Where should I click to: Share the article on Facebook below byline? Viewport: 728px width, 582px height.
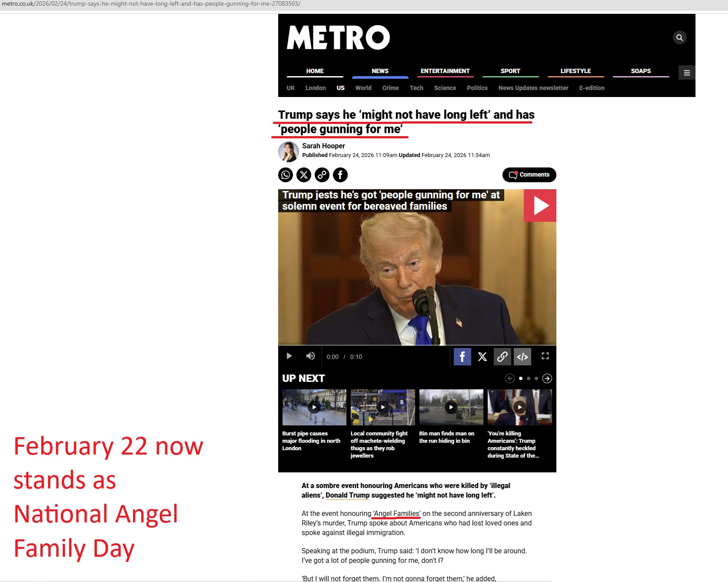340,175
